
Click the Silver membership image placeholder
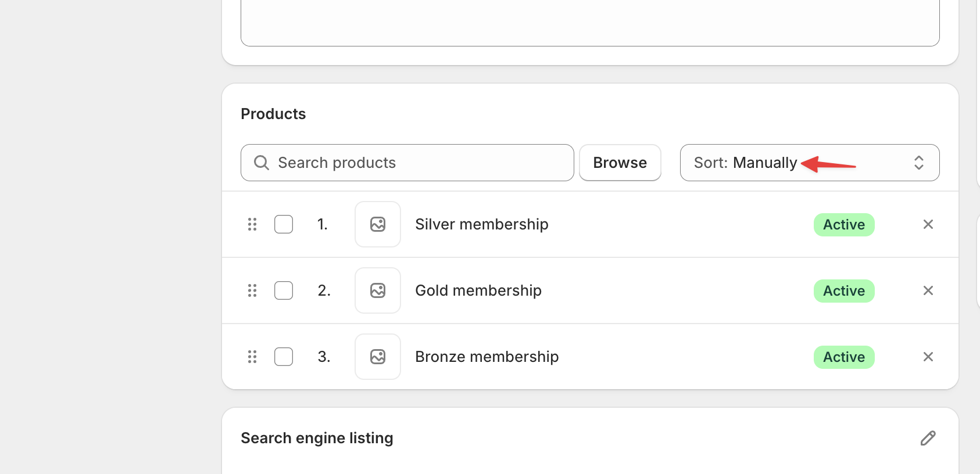pyautogui.click(x=378, y=224)
